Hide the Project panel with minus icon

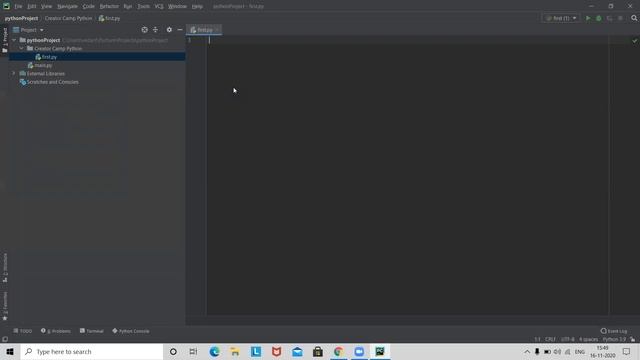coord(180,30)
